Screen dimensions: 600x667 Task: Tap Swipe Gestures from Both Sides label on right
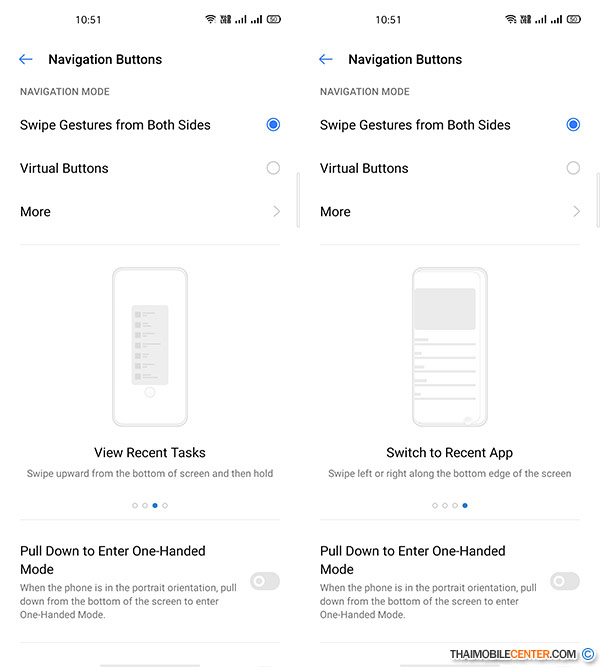point(415,125)
